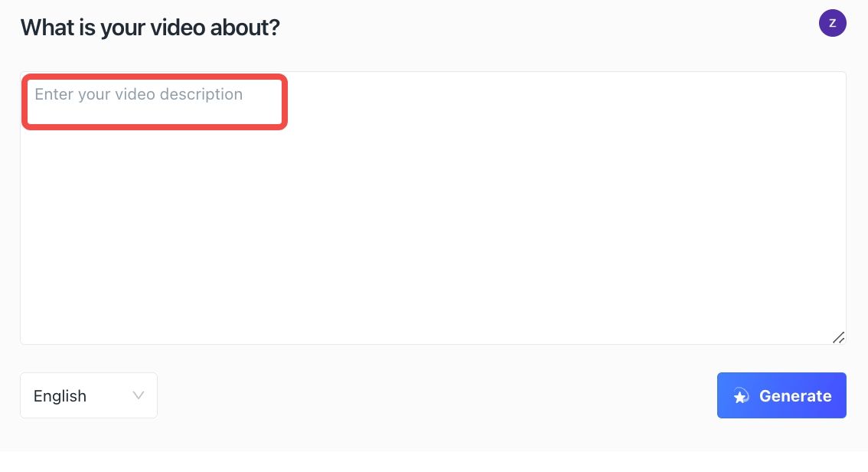Screen dimensions: 868x472
Task: Select the round profile icon labeled Z
Action: click(833, 23)
